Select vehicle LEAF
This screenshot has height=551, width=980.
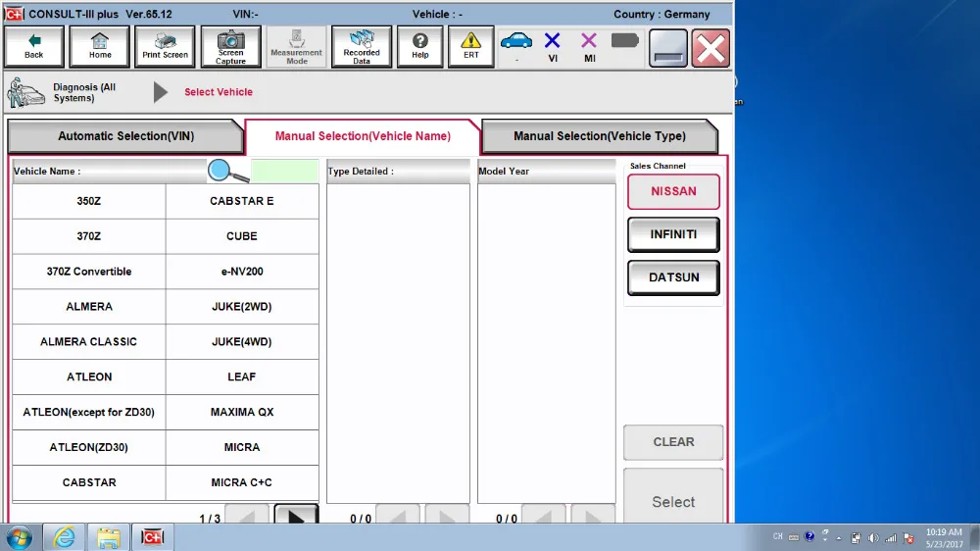click(242, 376)
